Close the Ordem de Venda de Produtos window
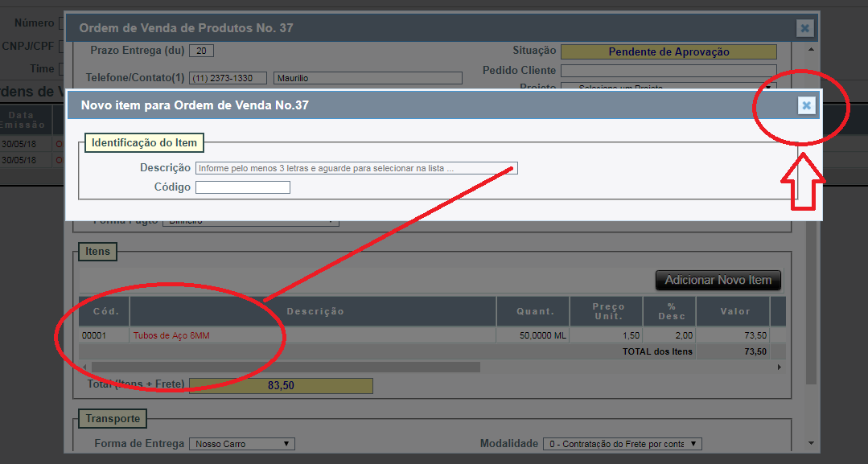Image resolution: width=868 pixels, height=464 pixels. [804, 28]
